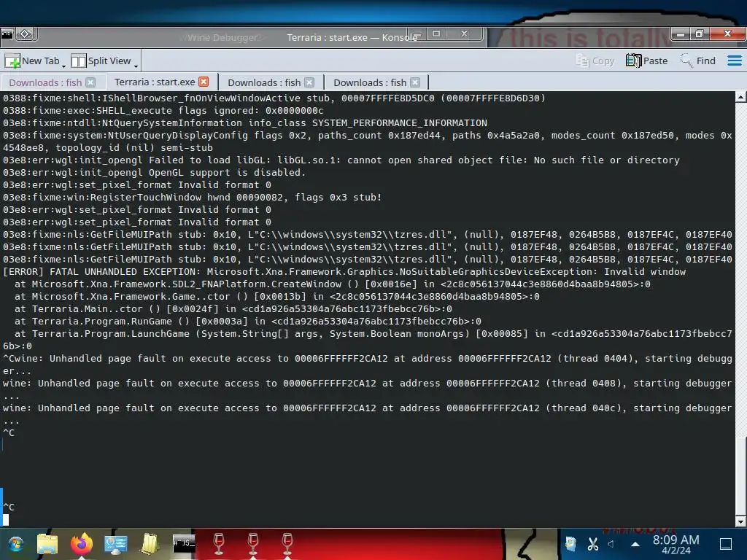
Task: Toggle the pin on all desktops title bar icon
Action: click(x=26, y=34)
